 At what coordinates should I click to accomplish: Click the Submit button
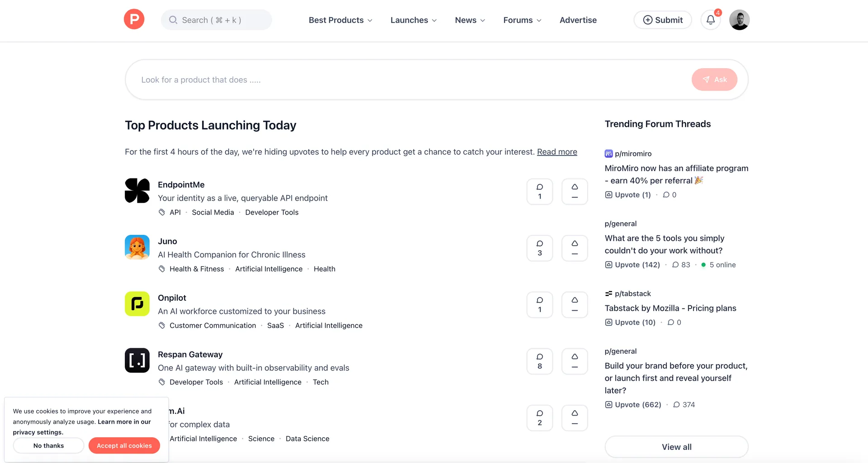[x=663, y=20]
